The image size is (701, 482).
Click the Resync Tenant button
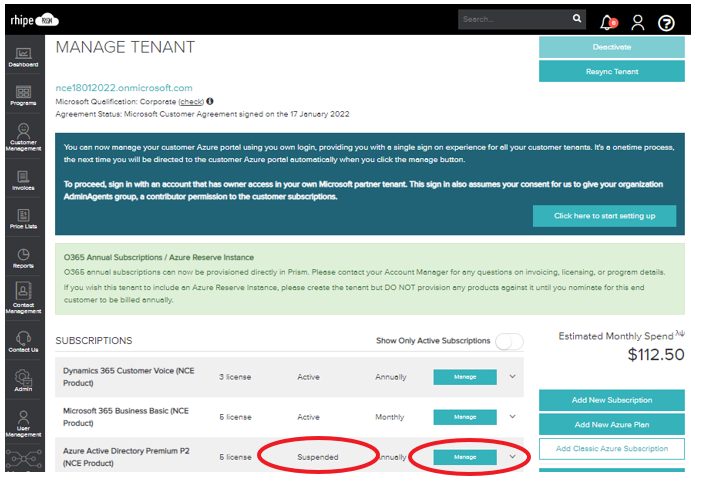pyautogui.click(x=612, y=72)
